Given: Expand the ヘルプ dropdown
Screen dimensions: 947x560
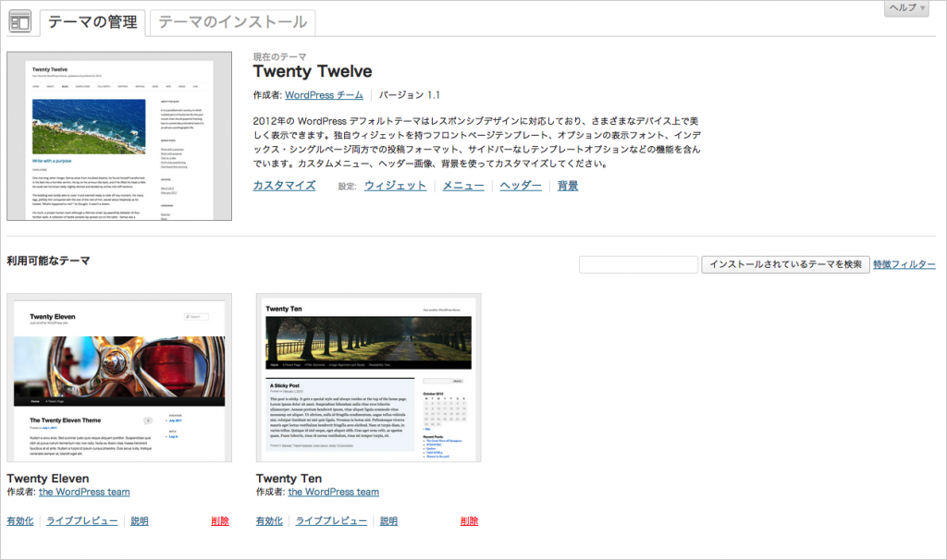Looking at the screenshot, I should coord(906,7).
